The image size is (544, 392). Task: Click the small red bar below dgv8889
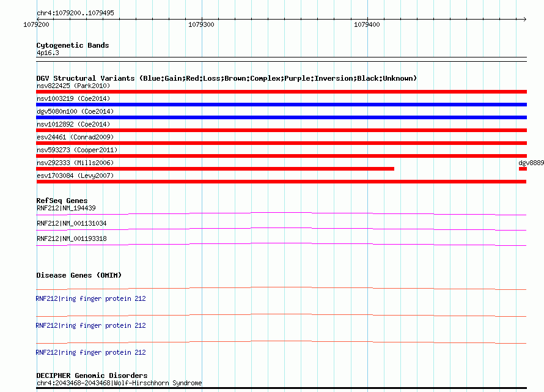pos(523,169)
